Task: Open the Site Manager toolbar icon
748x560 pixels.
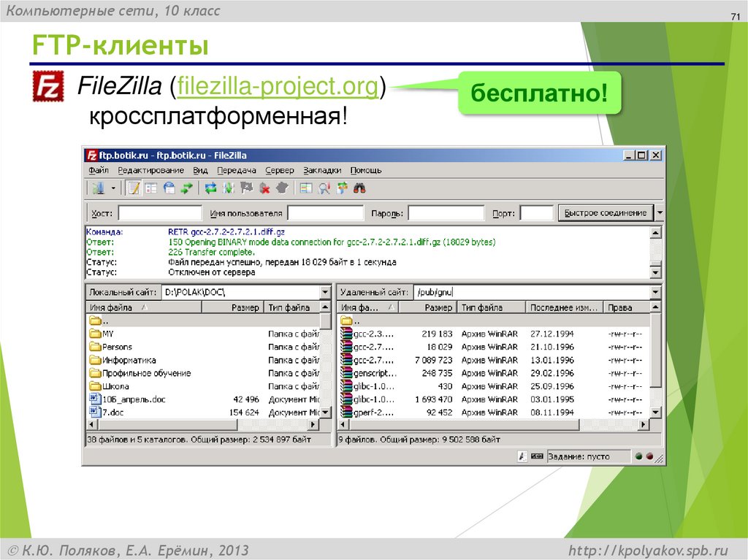Action: 99,188
